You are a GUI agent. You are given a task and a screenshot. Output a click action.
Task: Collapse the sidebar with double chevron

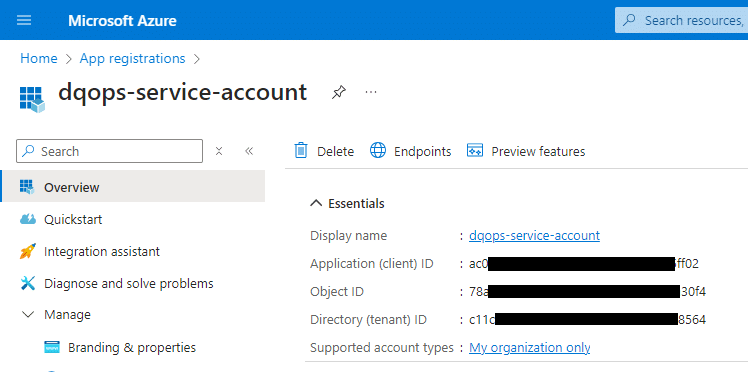(x=249, y=151)
